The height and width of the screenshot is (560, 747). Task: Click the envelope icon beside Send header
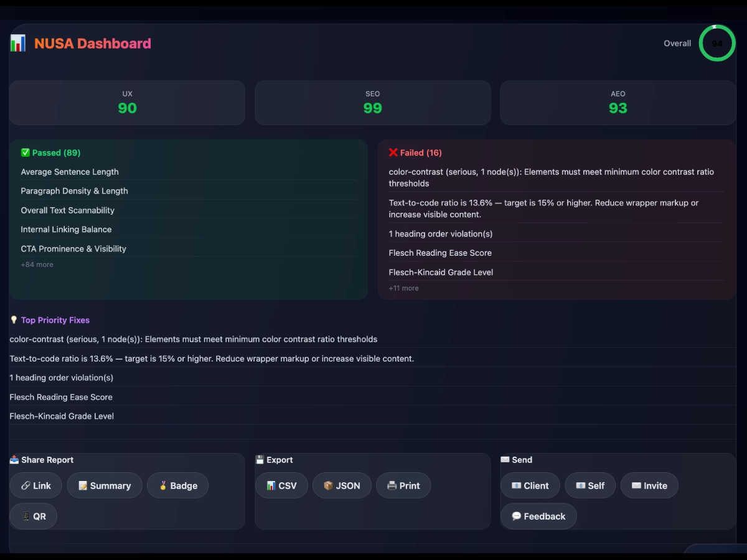[x=505, y=460]
